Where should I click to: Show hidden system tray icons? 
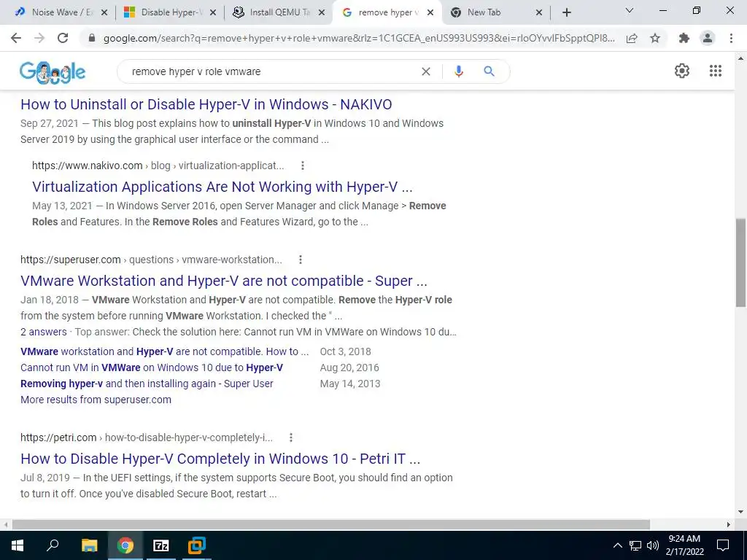617,545
